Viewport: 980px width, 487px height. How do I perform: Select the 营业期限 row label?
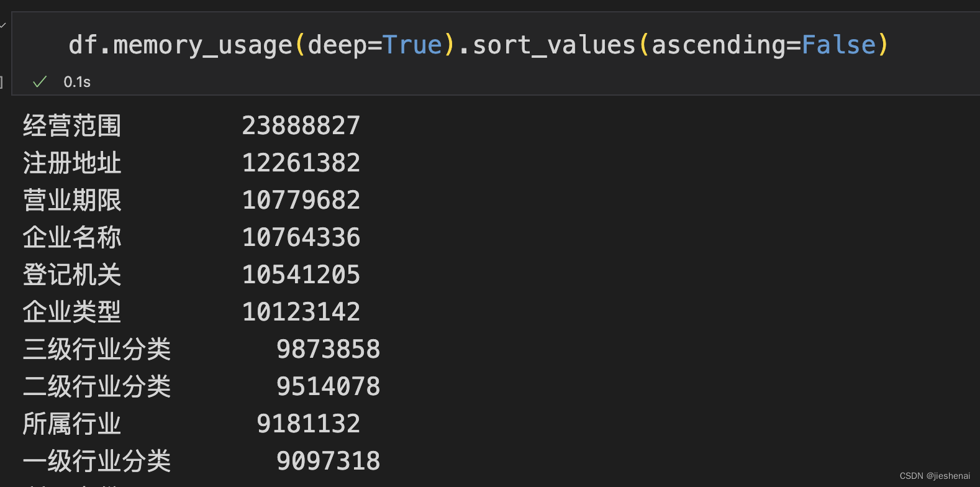72,200
